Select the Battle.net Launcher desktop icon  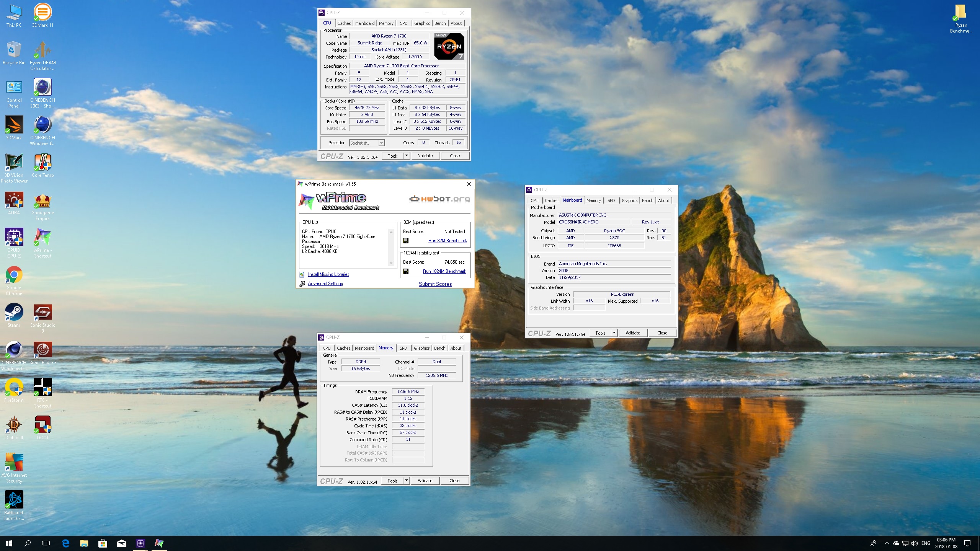(14, 505)
